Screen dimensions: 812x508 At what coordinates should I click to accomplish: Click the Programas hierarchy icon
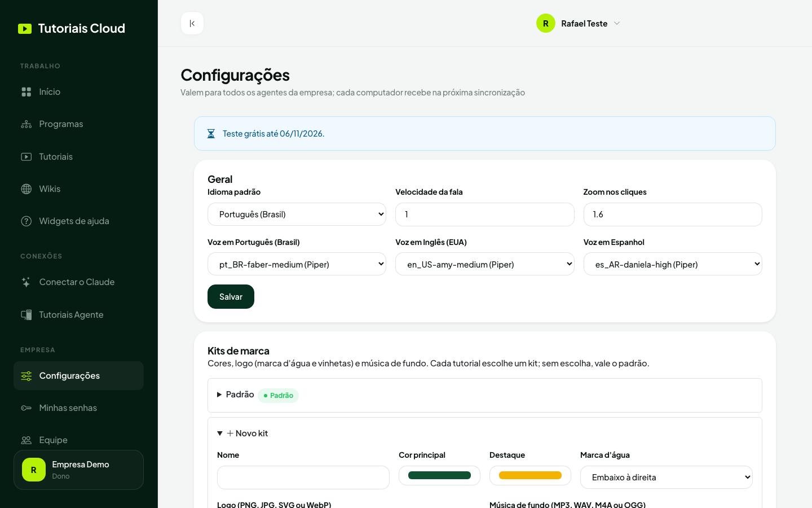pyautogui.click(x=27, y=124)
